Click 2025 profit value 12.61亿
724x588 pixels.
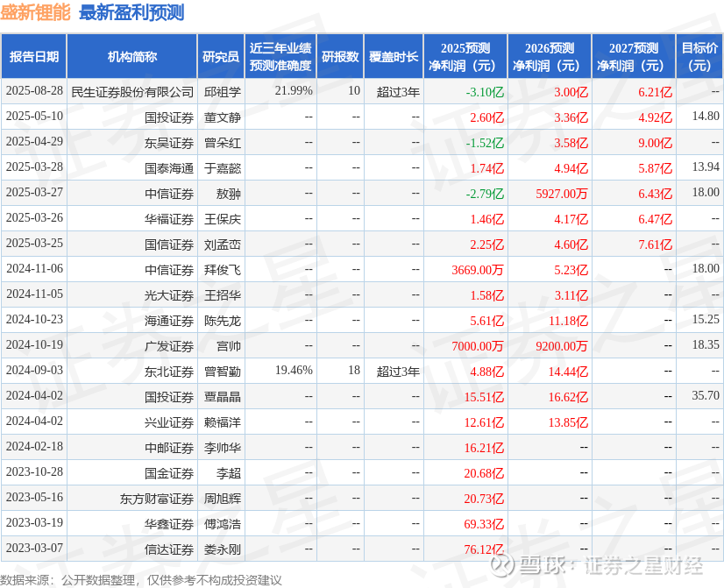(484, 422)
